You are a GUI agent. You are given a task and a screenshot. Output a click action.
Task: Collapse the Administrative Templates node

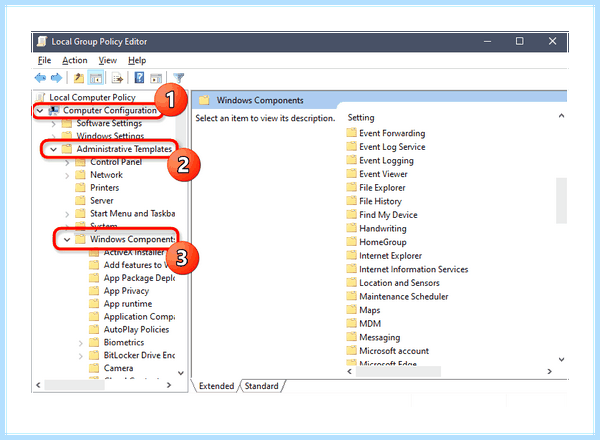(x=53, y=149)
